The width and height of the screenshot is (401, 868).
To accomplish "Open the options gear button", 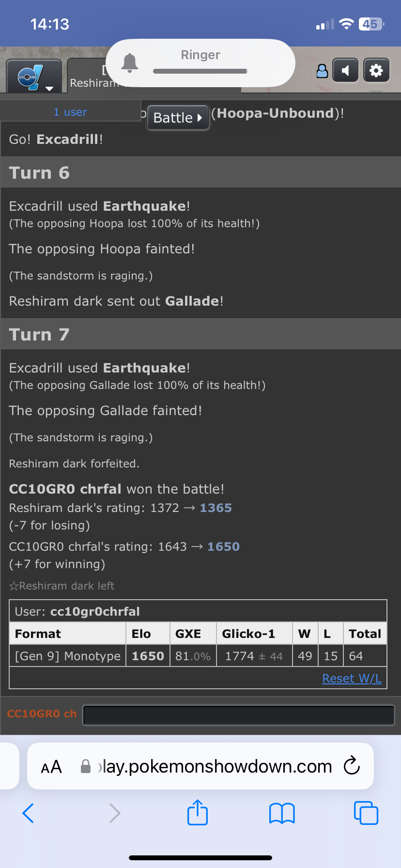I will [376, 71].
